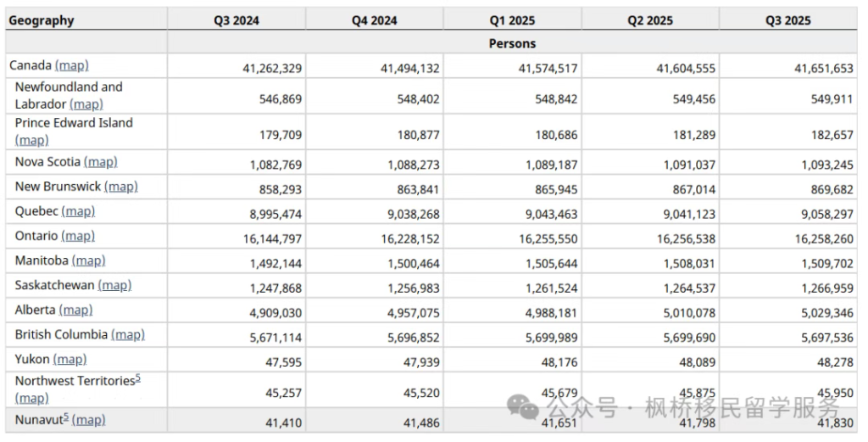
Task: Open the Manitoba map link
Action: point(88,260)
